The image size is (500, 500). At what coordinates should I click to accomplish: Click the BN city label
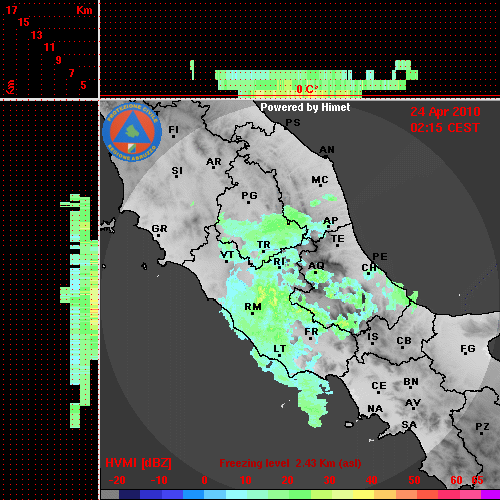click(411, 382)
